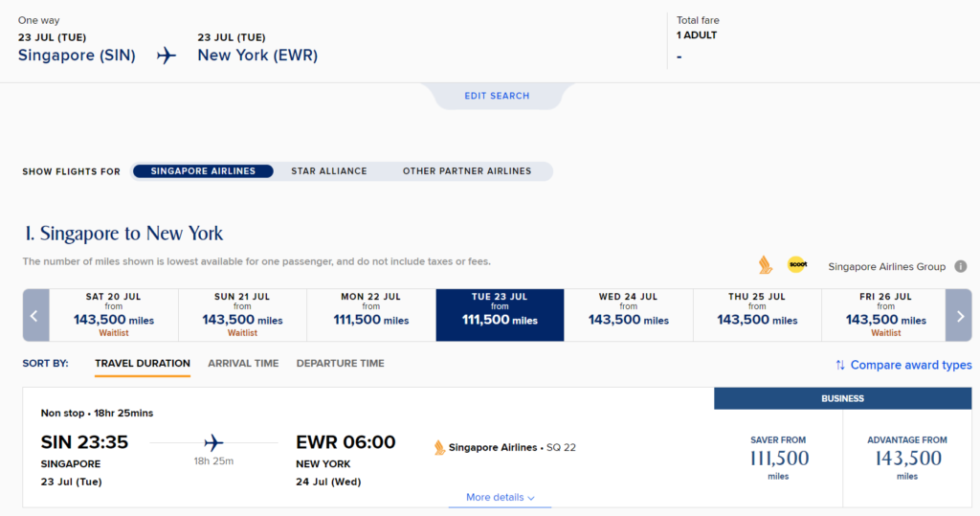Screen dimensions: 980x516
Task: Select the Singapore Airlines flight filter
Action: coord(203,171)
